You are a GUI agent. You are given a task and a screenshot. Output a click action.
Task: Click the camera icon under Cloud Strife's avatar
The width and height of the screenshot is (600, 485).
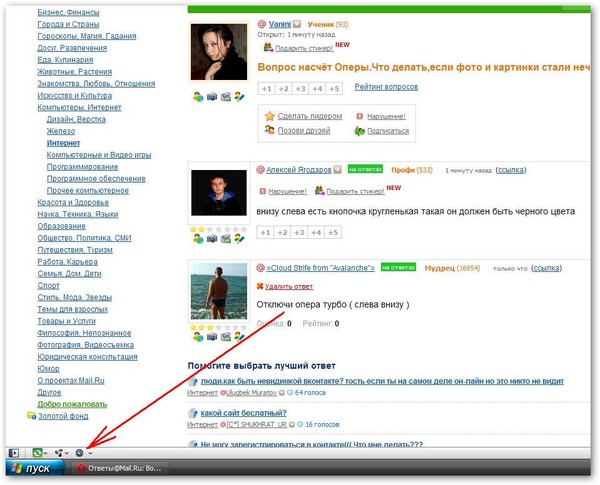[212, 337]
